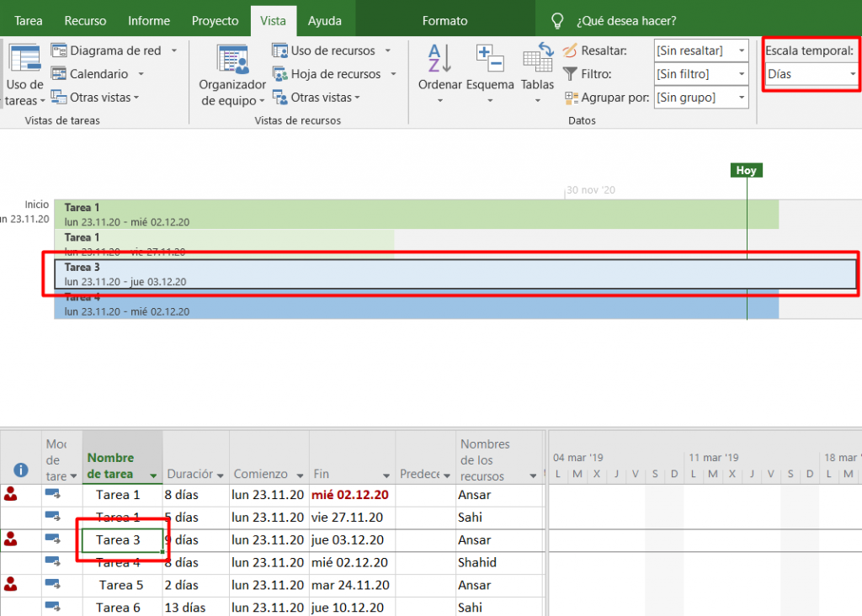Click the Organizador de equipo icon
The image size is (862, 616).
[x=232, y=58]
